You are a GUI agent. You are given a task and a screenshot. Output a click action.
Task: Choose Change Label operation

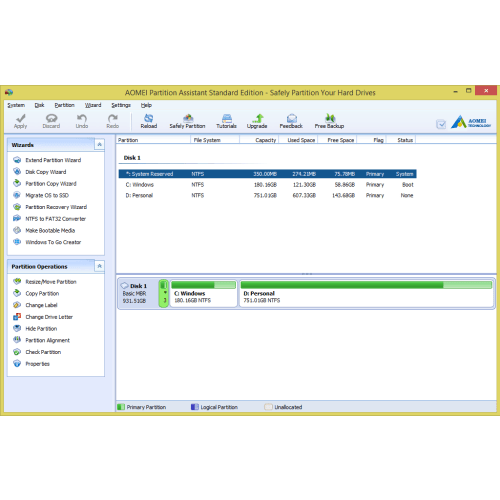(41, 305)
